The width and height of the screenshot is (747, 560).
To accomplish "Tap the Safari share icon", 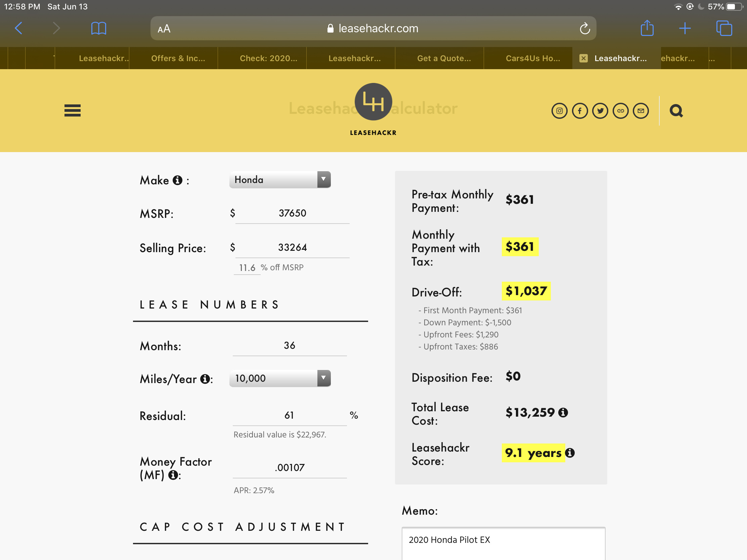I will pyautogui.click(x=647, y=28).
